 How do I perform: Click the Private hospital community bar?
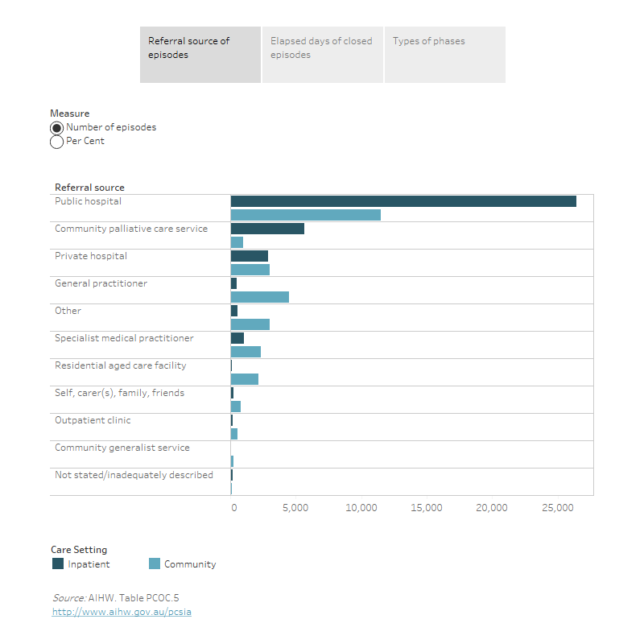click(250, 270)
